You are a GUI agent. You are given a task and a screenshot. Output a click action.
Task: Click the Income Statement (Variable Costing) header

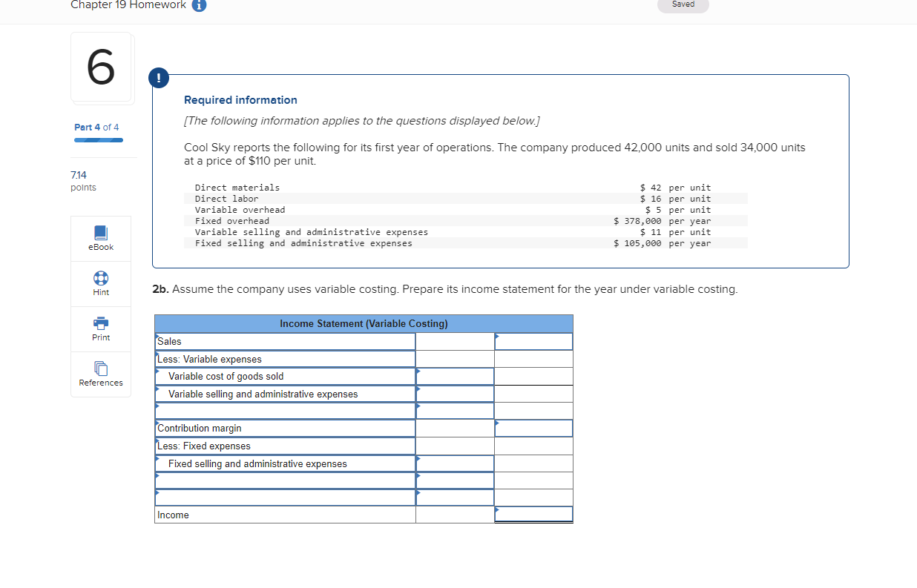[x=364, y=323]
